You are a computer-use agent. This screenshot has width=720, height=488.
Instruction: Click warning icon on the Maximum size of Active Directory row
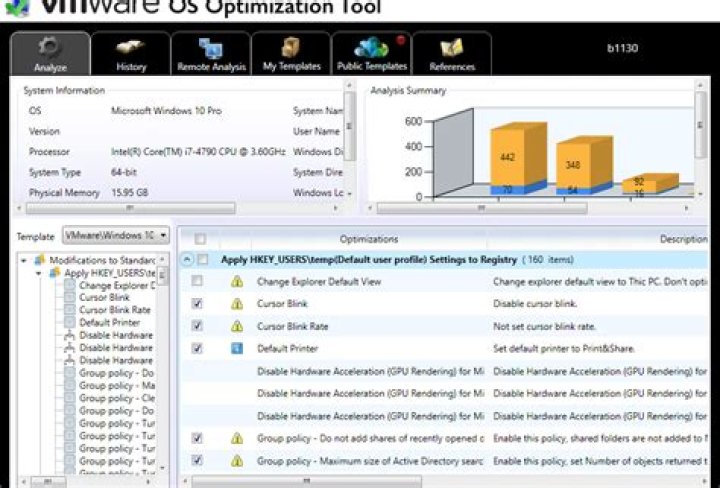point(237,460)
